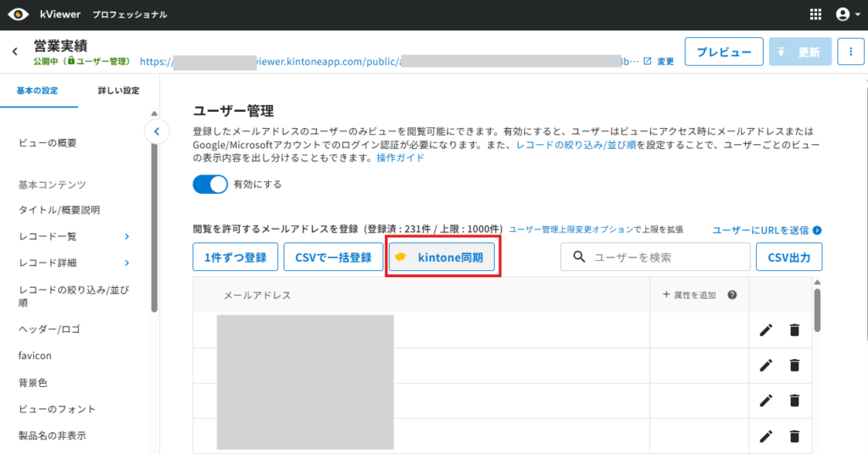Screen dimensions: 868x454
Task: Delete the first user row with trash
Action: 794,330
